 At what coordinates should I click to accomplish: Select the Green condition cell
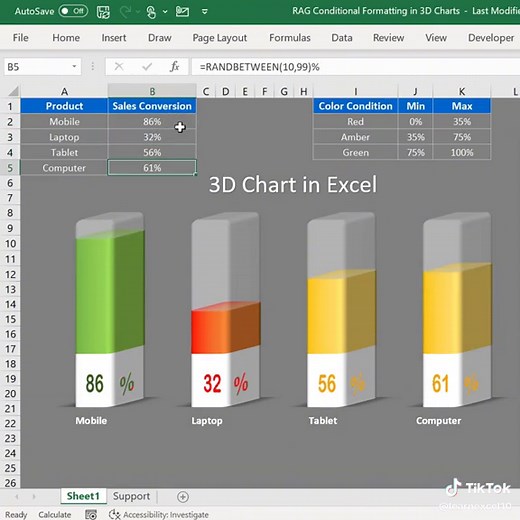pyautogui.click(x=355, y=152)
